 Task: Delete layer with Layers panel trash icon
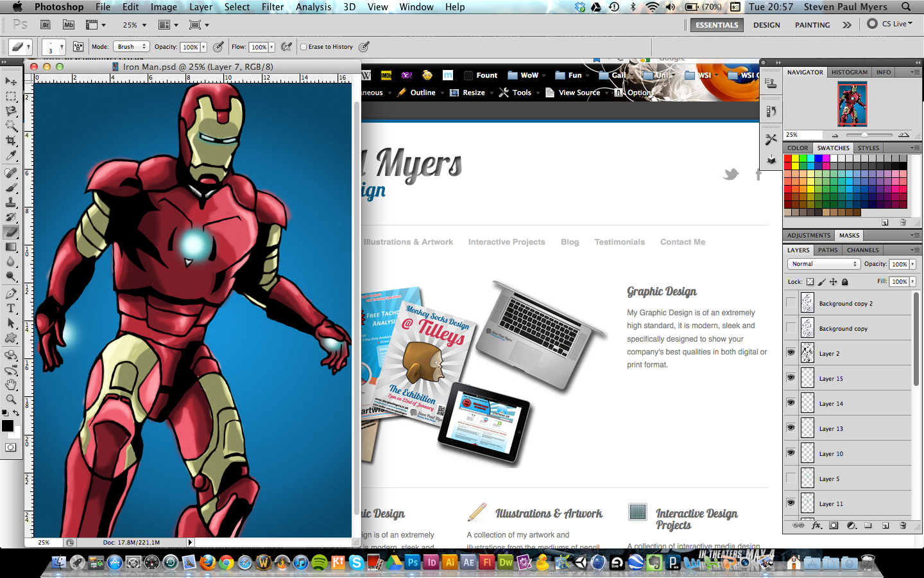[x=903, y=525]
